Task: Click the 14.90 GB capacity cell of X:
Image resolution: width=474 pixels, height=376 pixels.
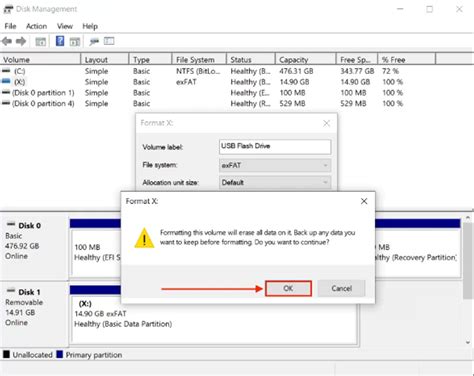Action: tap(294, 82)
